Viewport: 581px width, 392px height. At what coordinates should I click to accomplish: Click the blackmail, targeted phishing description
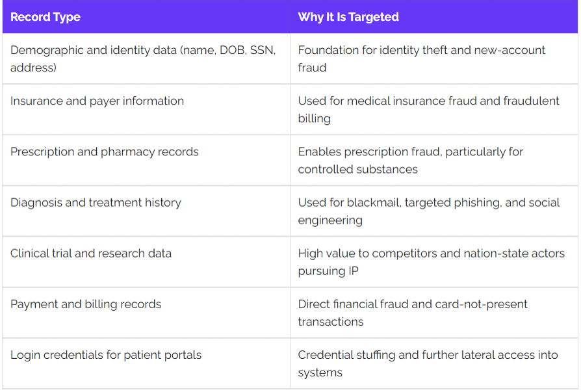tap(429, 211)
